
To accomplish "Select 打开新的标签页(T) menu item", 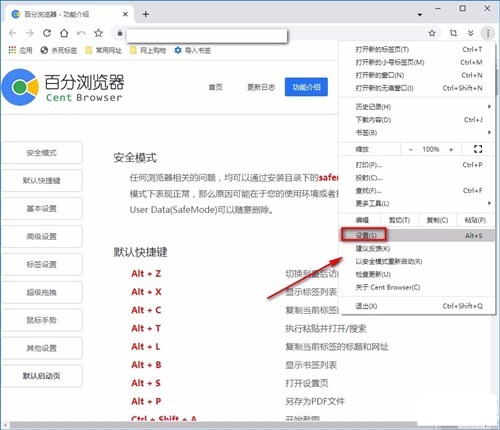I will point(417,49).
